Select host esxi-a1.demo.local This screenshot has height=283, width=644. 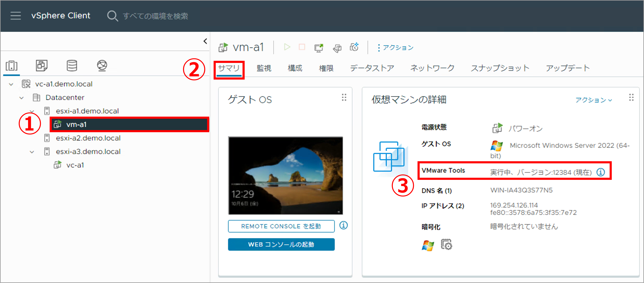coord(87,111)
